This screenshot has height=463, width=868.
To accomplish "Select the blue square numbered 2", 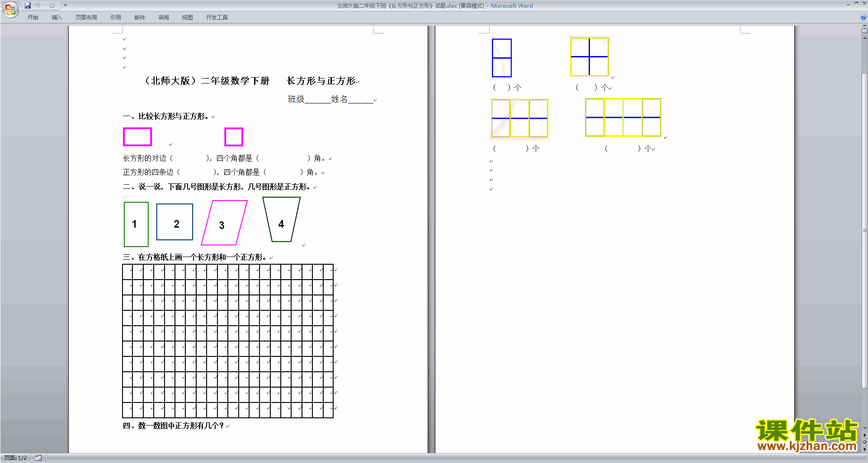I will click(x=175, y=222).
